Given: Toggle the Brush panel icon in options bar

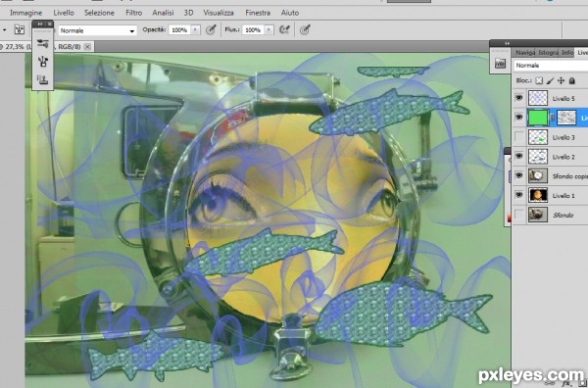Looking at the screenshot, I should tap(20, 29).
